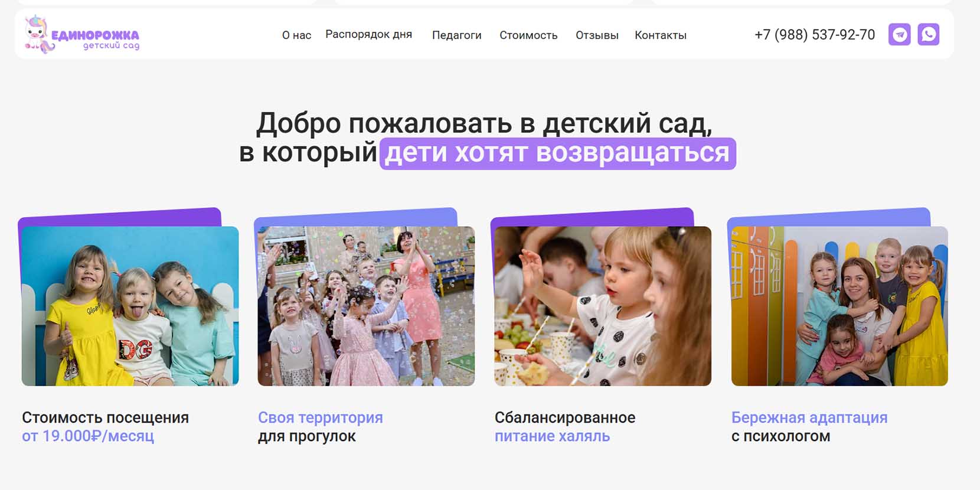Click the three girls on blue background photo

pyautogui.click(x=130, y=306)
